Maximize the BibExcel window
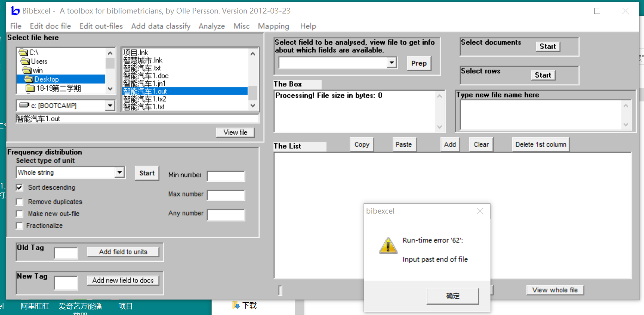Screen dimensions: 644x315 tap(597, 11)
